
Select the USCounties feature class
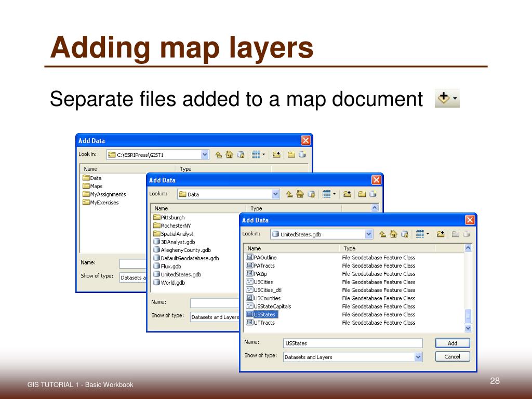[263, 298]
